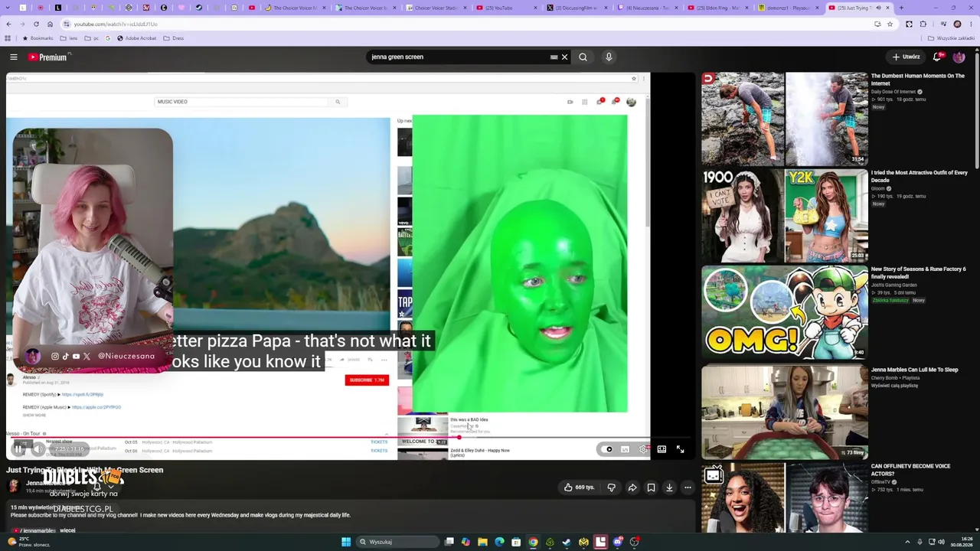The width and height of the screenshot is (980, 551).
Task: Click 'Wyświetl całą playlistę' link
Action: click(x=896, y=386)
